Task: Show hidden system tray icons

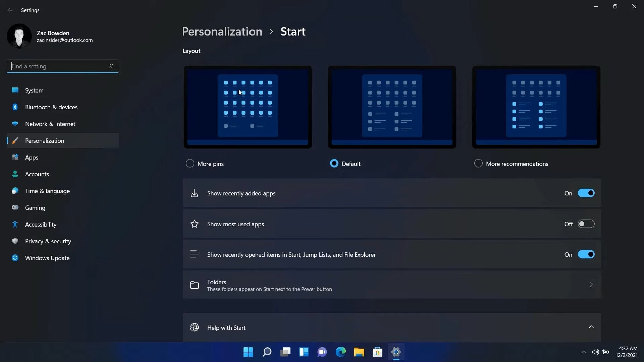Action: [584, 352]
